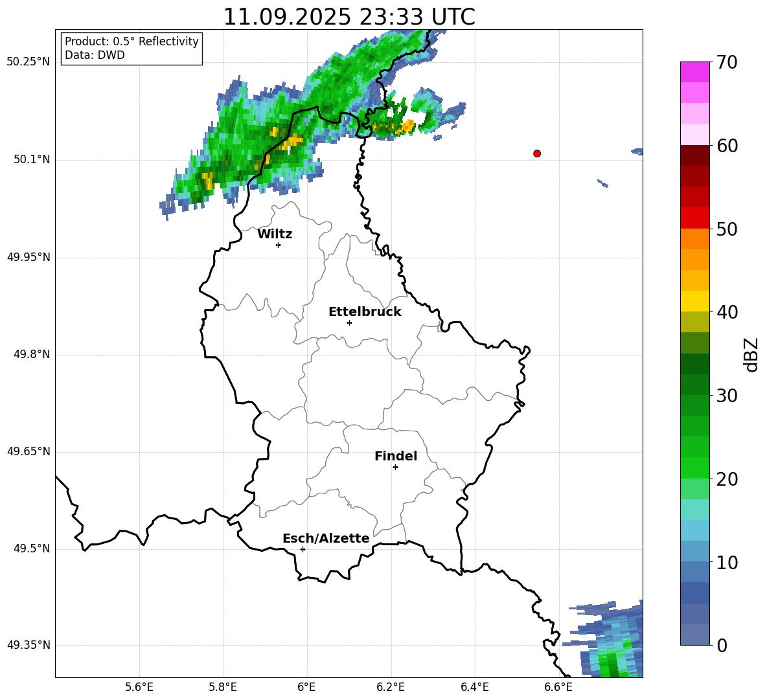Click the title 11.09.2025 23:33 UTC

click(x=349, y=17)
